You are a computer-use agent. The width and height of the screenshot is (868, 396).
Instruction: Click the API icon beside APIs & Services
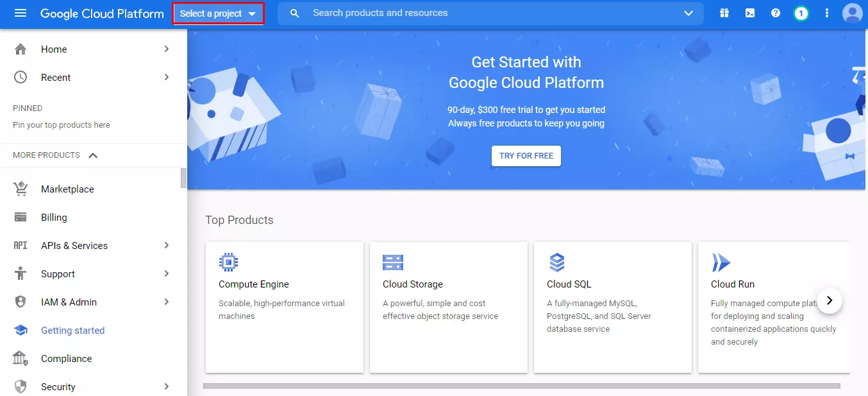(x=21, y=245)
